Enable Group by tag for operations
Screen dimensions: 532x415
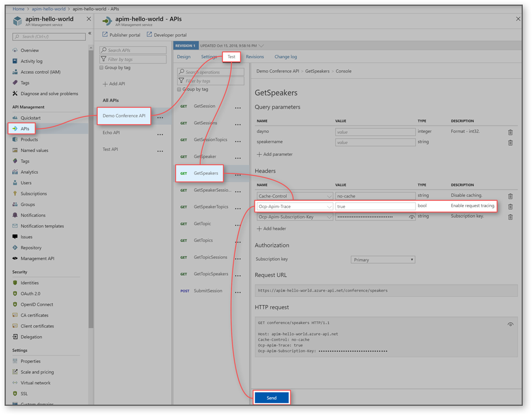click(179, 90)
